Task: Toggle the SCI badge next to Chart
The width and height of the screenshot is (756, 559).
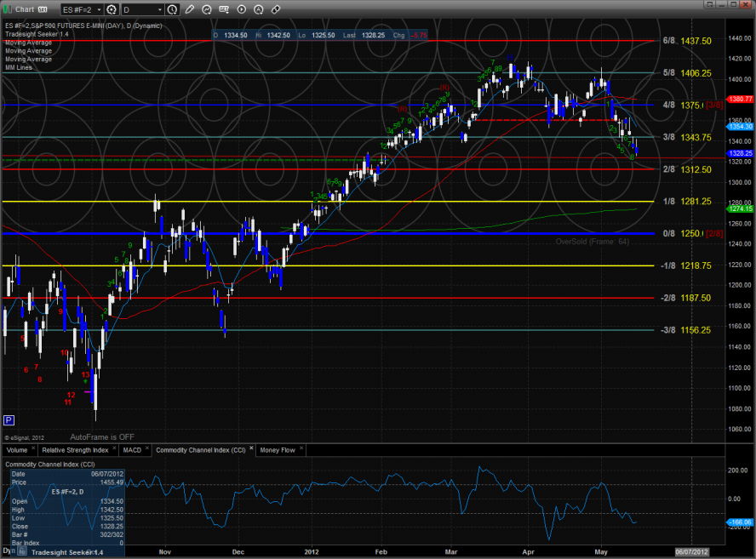Action: 43,10
